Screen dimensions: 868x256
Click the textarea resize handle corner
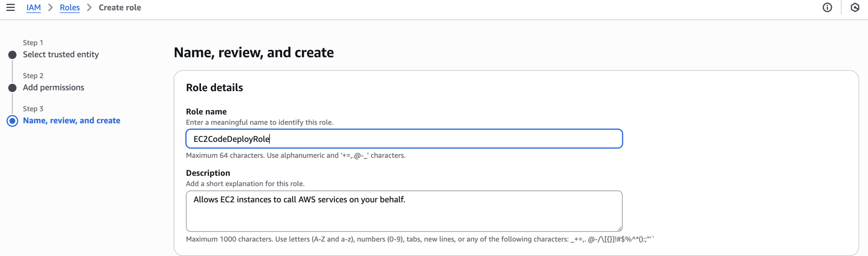click(619, 229)
